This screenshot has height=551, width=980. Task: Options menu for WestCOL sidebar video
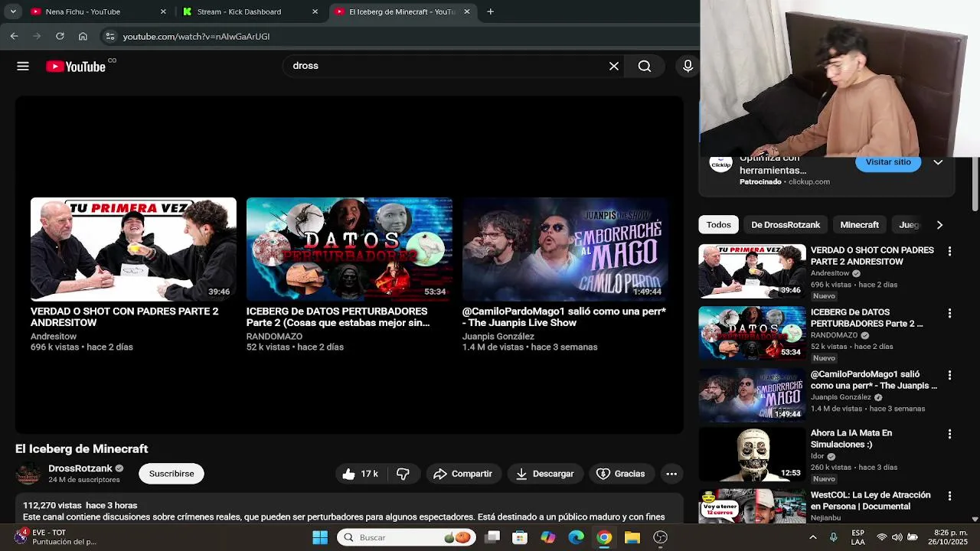tap(949, 496)
